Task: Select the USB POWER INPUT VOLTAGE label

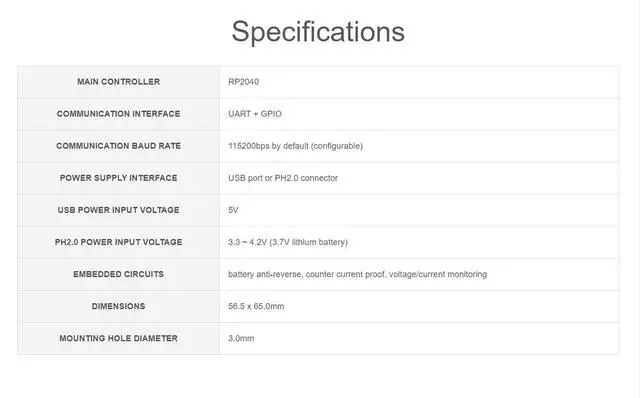Action: click(118, 210)
